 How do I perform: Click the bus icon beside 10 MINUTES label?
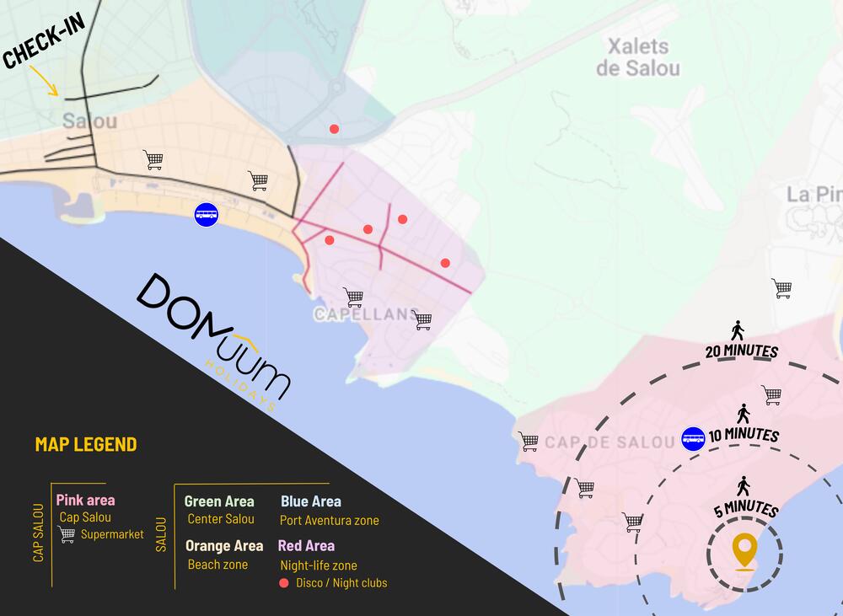693,439
